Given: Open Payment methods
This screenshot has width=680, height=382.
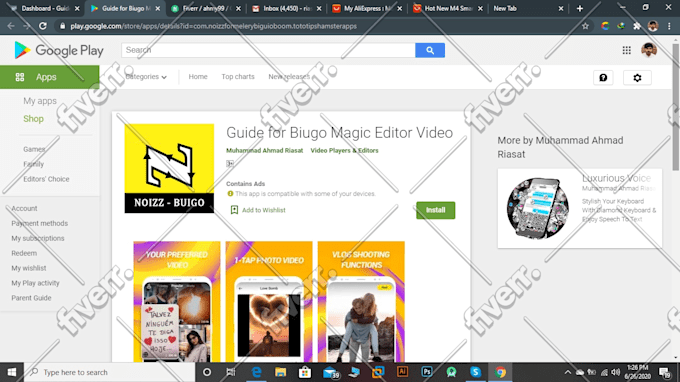Looking at the screenshot, I should pyautogui.click(x=39, y=223).
